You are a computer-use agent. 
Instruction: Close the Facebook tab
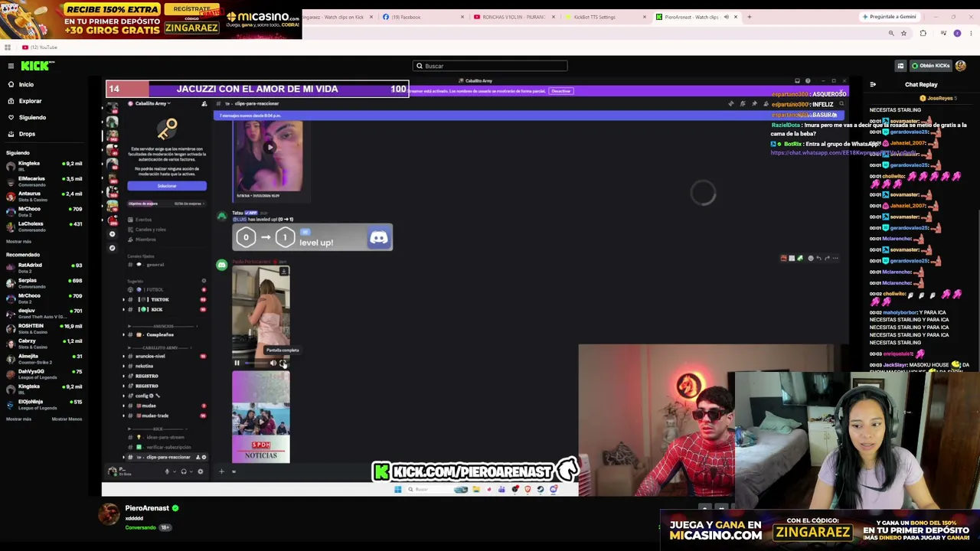462,17
